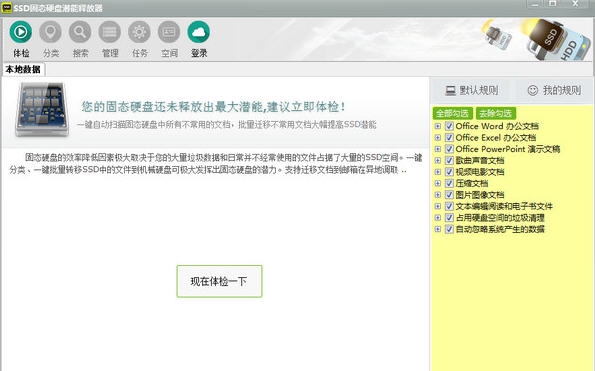Image resolution: width=595 pixels, height=371 pixels.
Task: Expand the 文本编辑阅读和电子书文件 node
Action: point(438,206)
